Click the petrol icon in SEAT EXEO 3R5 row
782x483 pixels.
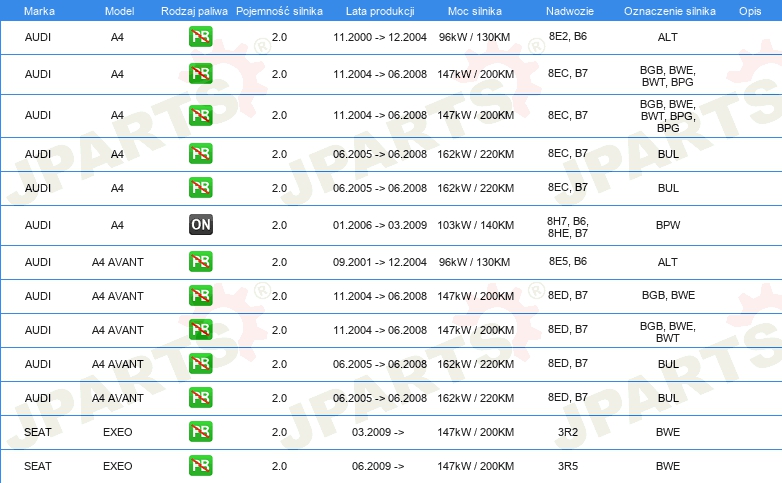click(200, 466)
